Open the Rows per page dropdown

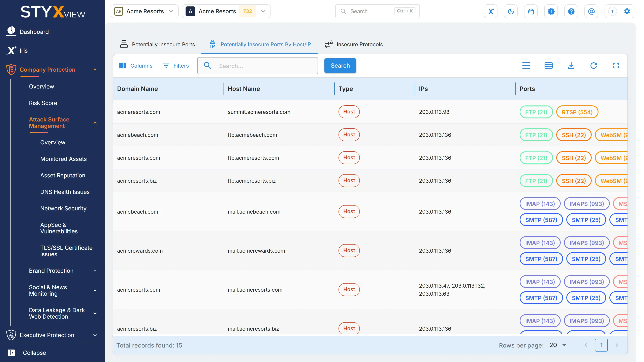click(558, 345)
